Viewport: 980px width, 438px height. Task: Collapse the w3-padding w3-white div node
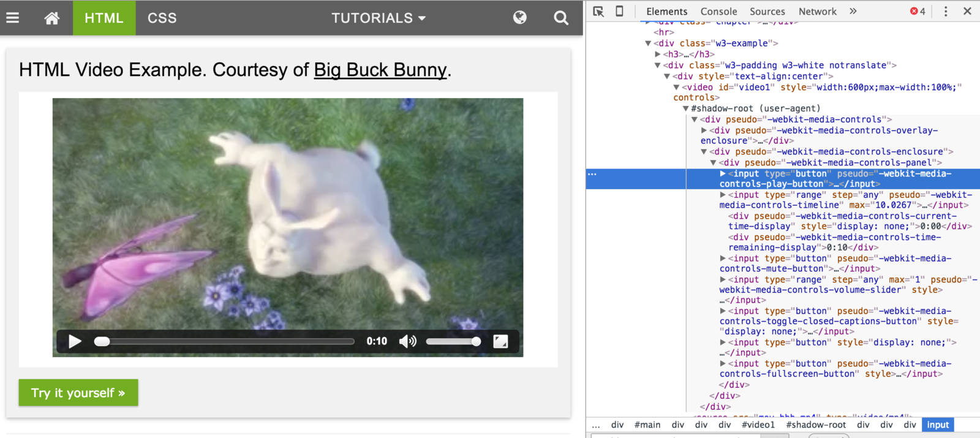click(x=658, y=66)
